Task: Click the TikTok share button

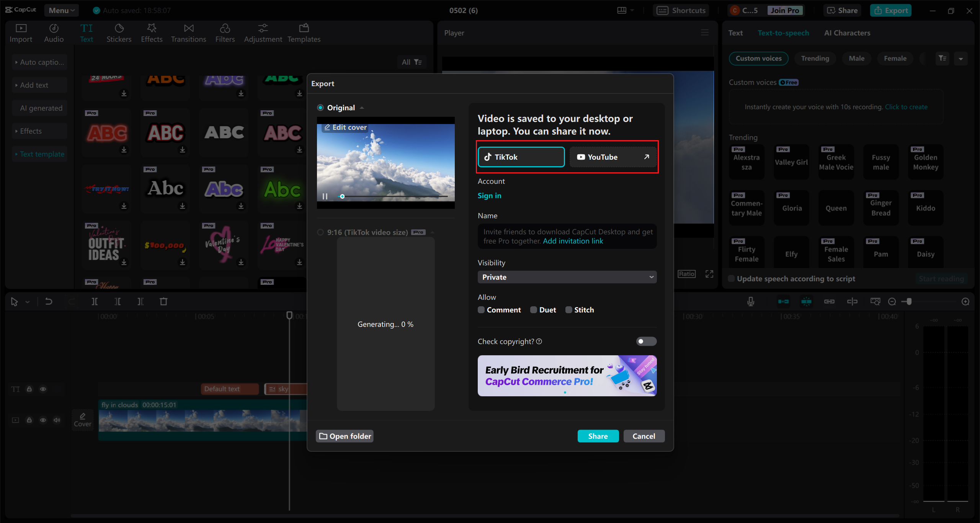Action: click(522, 157)
